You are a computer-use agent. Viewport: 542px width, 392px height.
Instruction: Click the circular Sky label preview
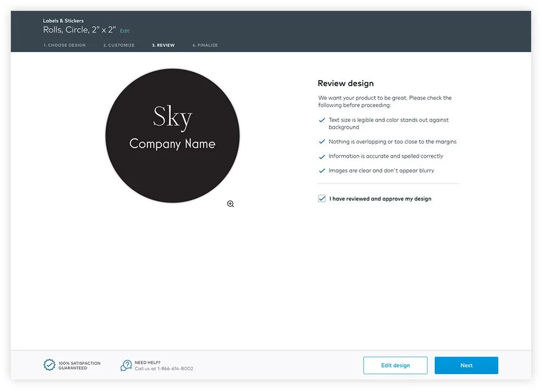tap(172, 136)
